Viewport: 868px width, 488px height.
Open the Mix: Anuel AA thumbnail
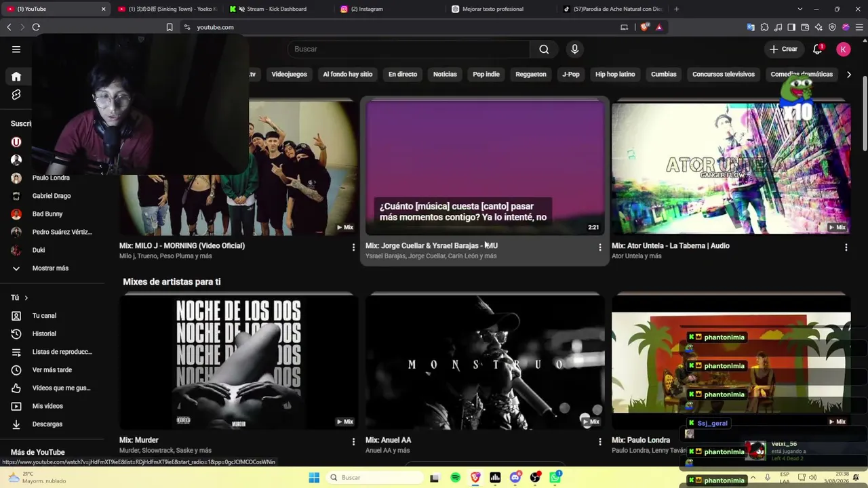485,362
